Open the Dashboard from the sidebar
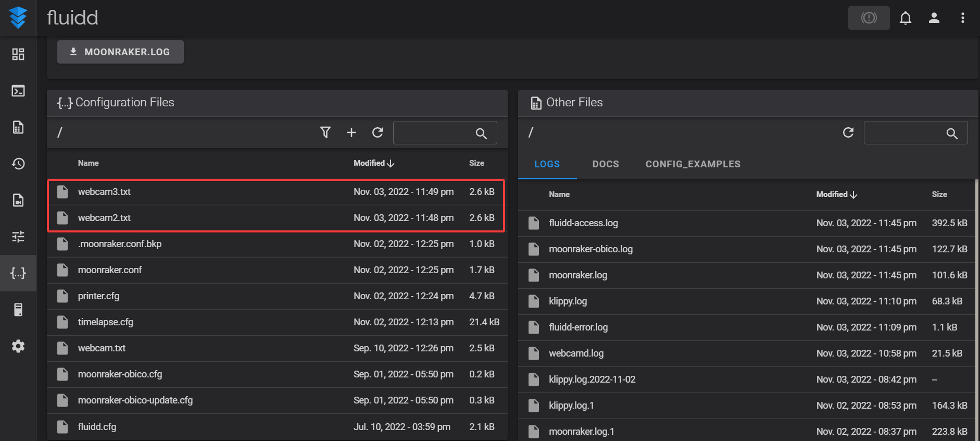The image size is (980, 441). click(18, 54)
